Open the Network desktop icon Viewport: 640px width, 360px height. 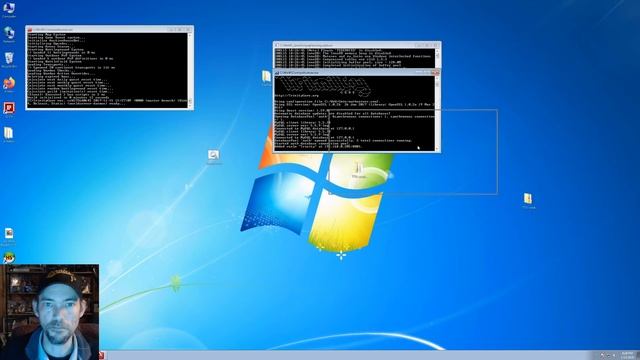[9, 33]
